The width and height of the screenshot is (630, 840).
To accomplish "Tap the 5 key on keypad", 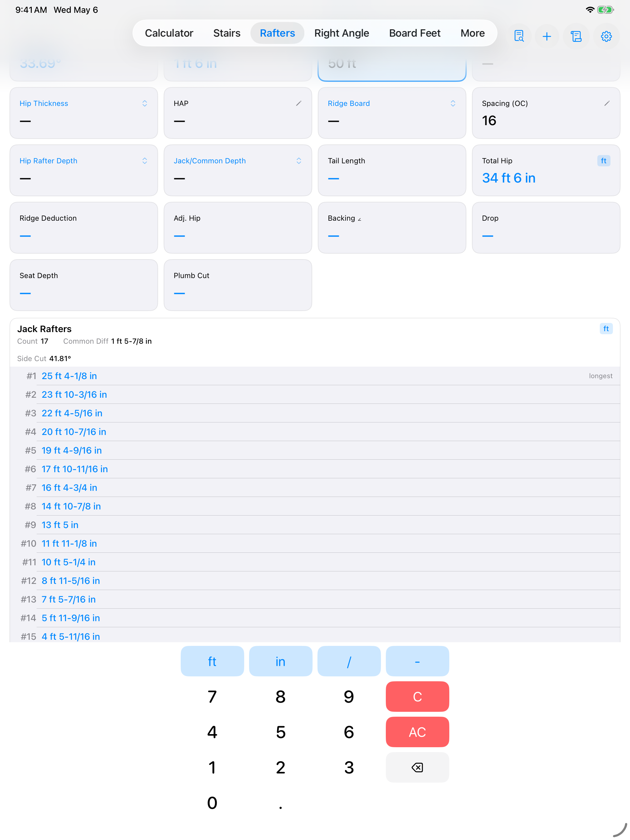I will coord(280,732).
